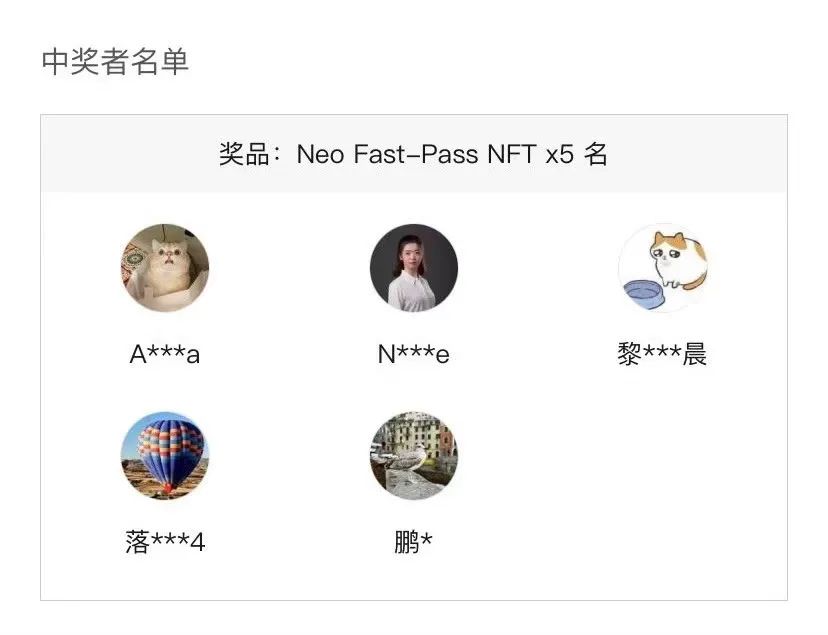Click the 中奖者名单 heading
Viewport: 828px width, 635px height.
click(115, 62)
